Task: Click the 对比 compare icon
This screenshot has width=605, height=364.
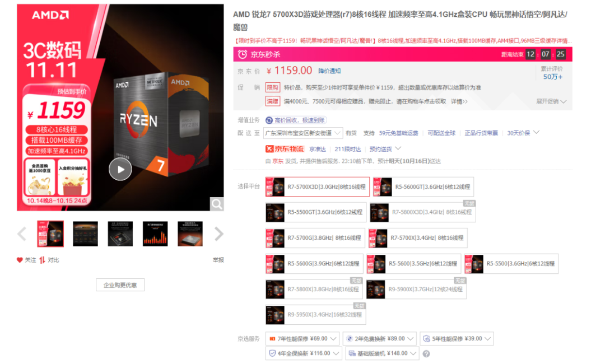Action: [x=42, y=260]
